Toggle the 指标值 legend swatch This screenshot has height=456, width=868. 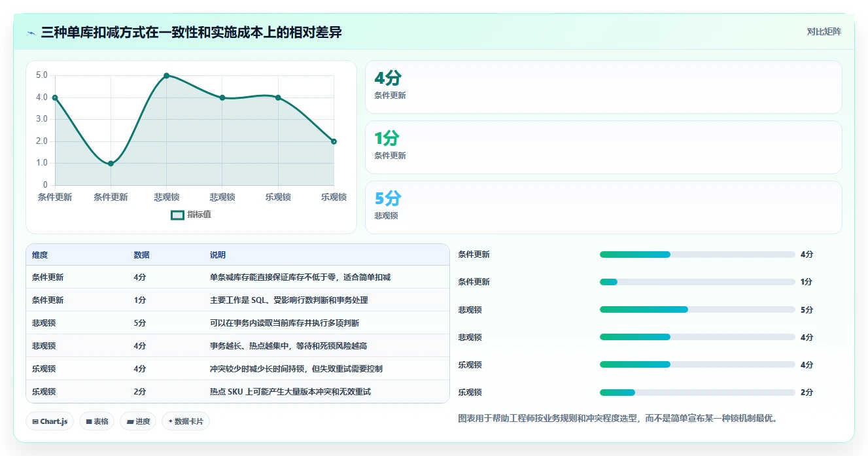pyautogui.click(x=177, y=215)
